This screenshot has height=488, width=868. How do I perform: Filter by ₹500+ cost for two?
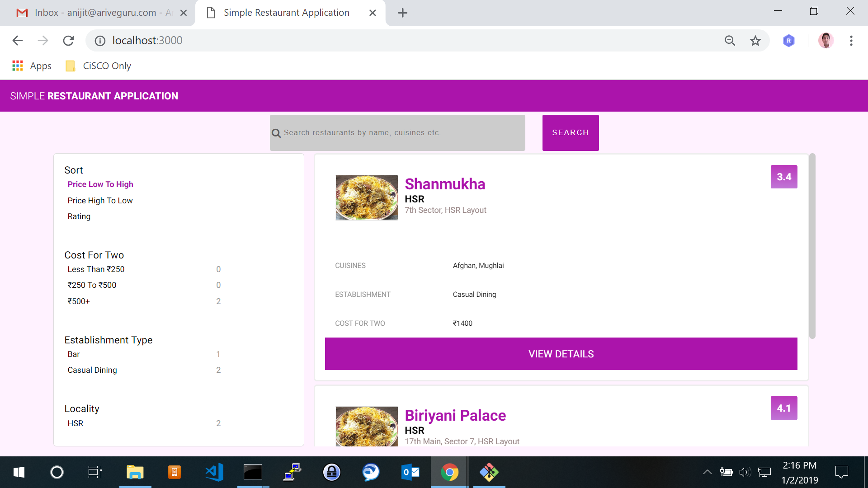coord(79,301)
